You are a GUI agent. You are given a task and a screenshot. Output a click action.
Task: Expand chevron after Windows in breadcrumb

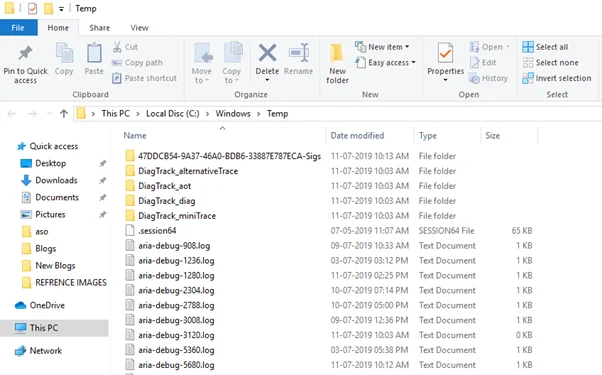point(259,114)
